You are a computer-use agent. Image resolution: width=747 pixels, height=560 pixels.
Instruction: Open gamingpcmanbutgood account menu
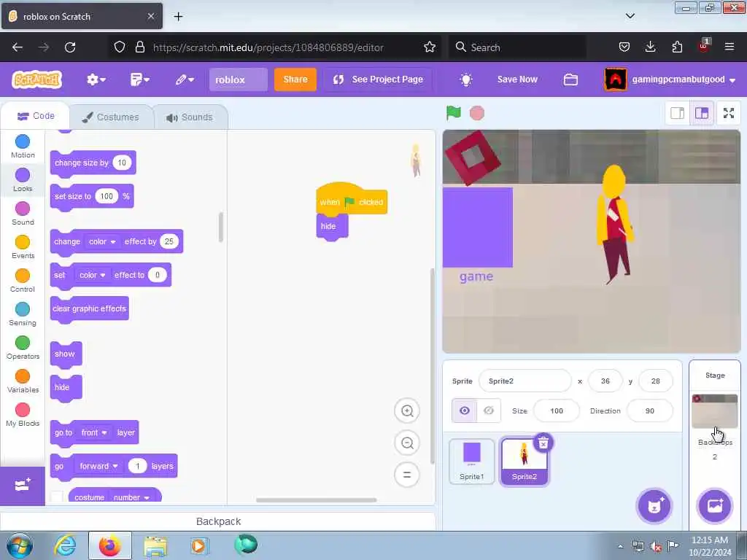670,79
